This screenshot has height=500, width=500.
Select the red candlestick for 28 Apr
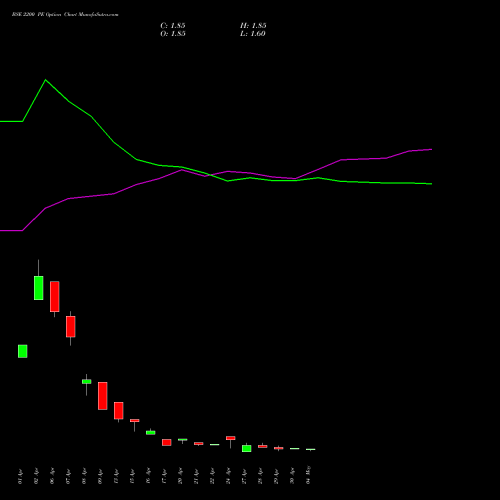263,446
